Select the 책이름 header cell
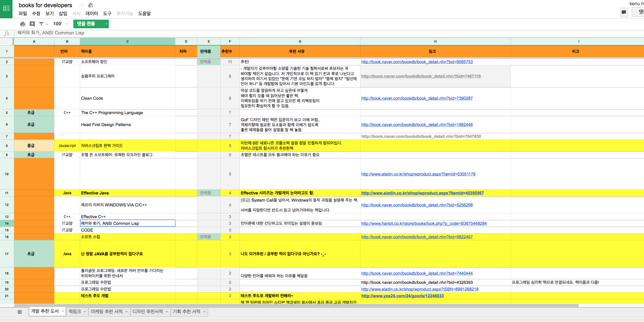This screenshot has width=644, height=322. (128, 52)
